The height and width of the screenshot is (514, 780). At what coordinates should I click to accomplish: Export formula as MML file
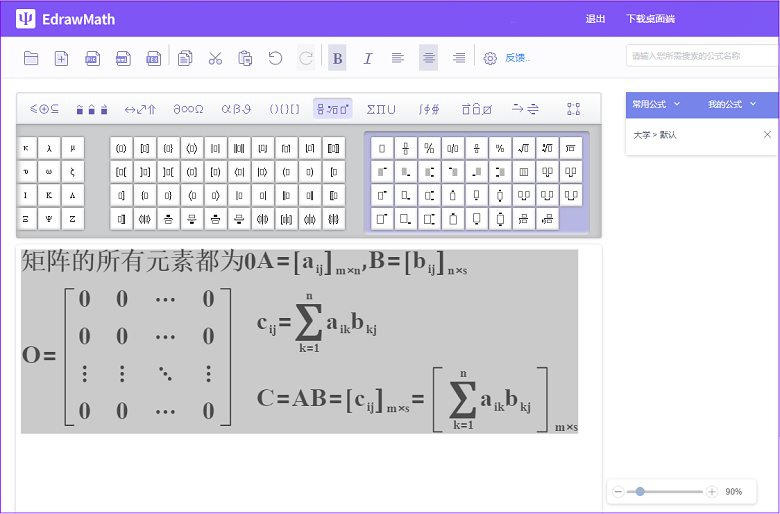[122, 58]
